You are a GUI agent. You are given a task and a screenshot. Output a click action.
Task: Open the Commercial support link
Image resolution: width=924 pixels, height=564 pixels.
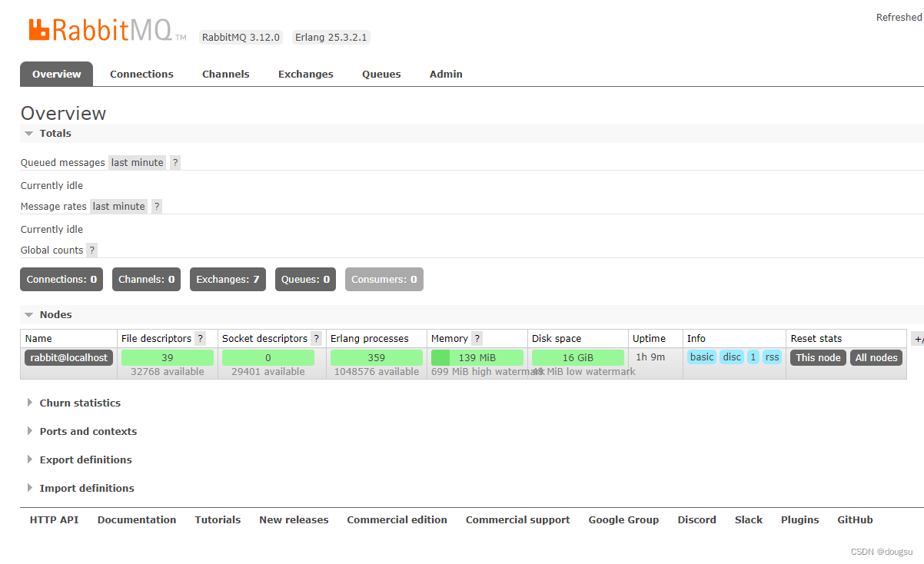518,520
